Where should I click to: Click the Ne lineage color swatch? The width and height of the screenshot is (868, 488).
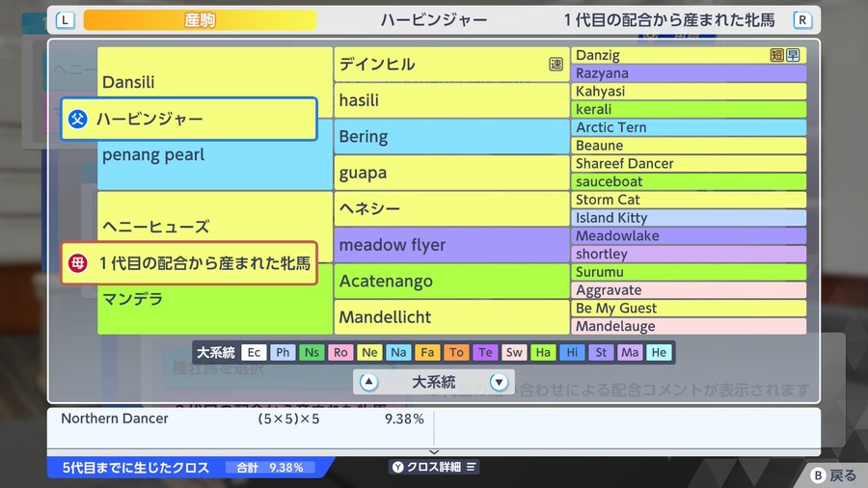pos(369,352)
